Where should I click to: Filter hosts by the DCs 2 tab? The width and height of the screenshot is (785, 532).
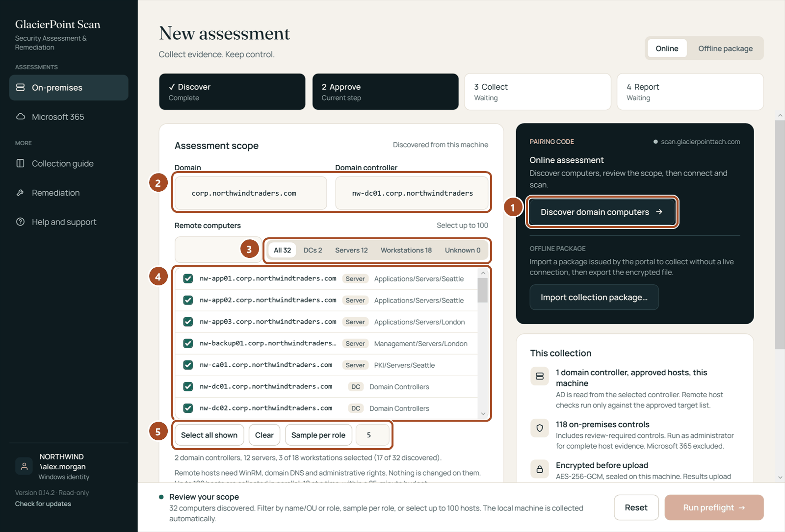point(313,250)
